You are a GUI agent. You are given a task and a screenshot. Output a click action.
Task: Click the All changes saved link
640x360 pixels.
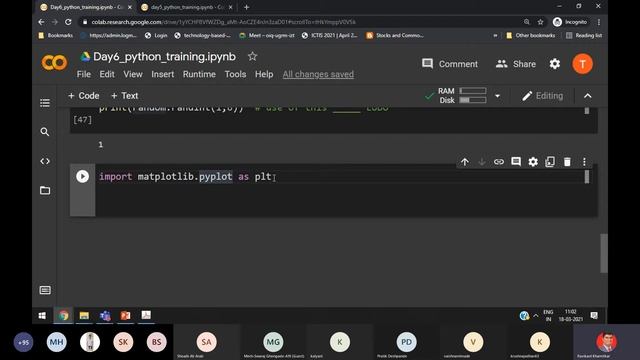pos(318,74)
